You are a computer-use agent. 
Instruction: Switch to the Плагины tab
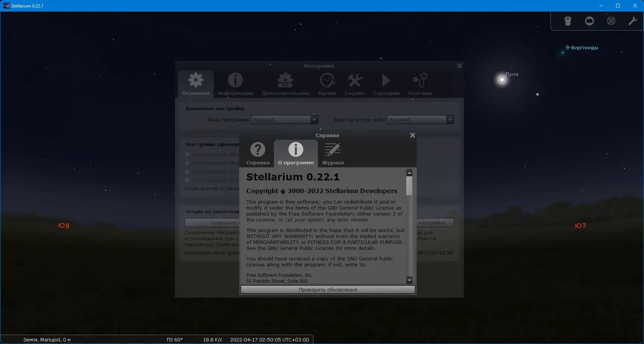click(x=420, y=84)
